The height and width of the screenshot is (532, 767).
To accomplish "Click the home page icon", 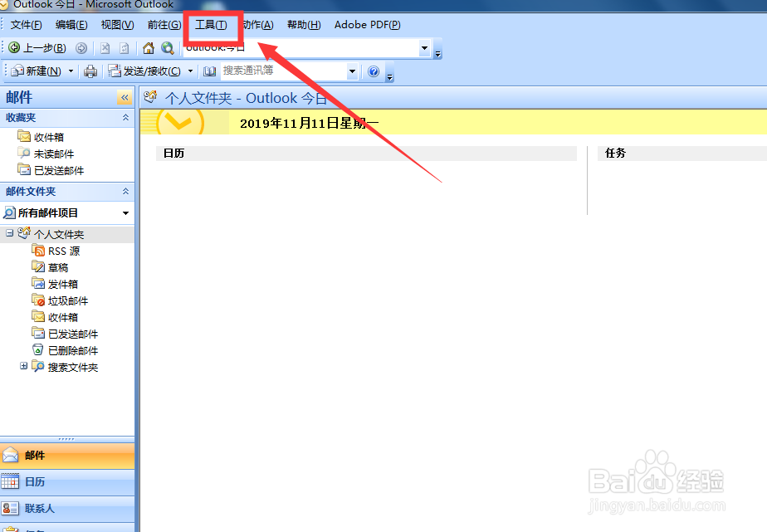I will click(149, 48).
